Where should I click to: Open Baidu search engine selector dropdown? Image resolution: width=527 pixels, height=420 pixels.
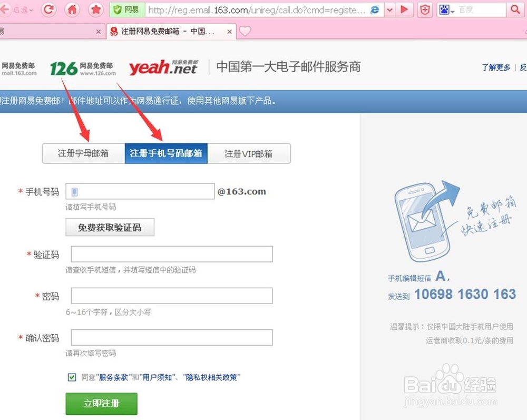(447, 9)
